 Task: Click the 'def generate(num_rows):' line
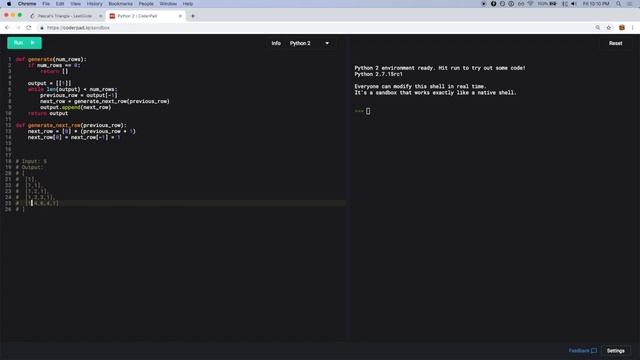tap(51, 59)
